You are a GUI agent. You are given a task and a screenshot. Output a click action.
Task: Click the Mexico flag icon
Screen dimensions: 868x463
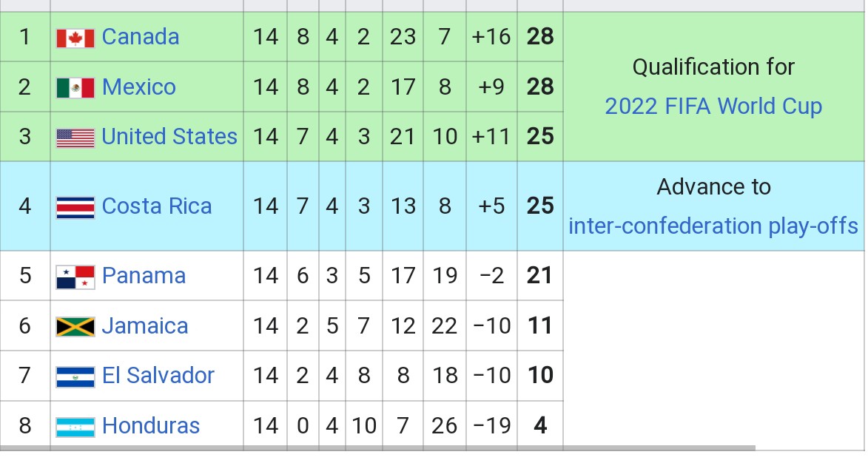75,88
